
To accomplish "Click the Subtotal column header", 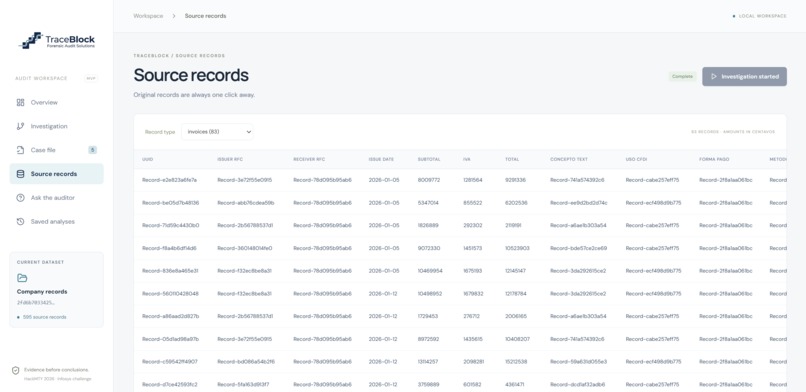I will point(429,159).
